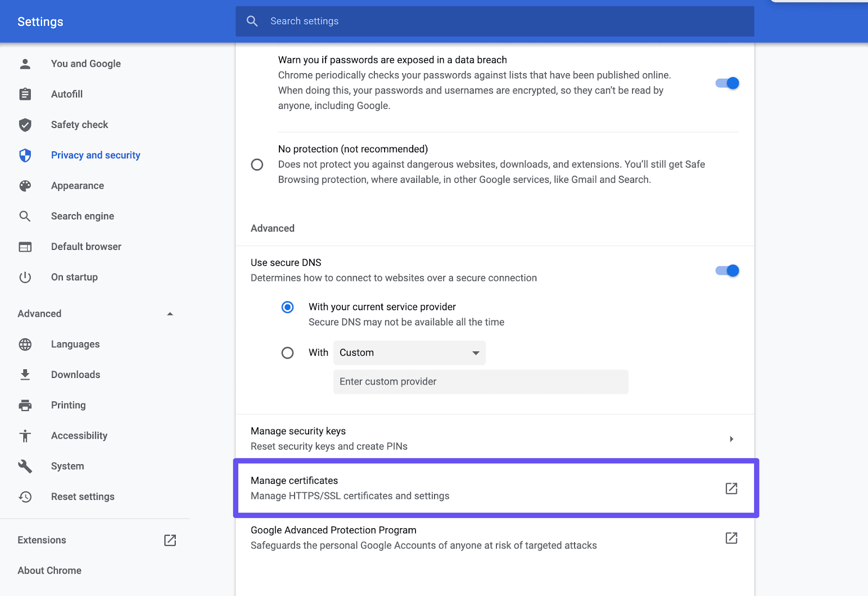This screenshot has width=868, height=596.
Task: Click the Privacy and security shield icon
Action: click(25, 155)
